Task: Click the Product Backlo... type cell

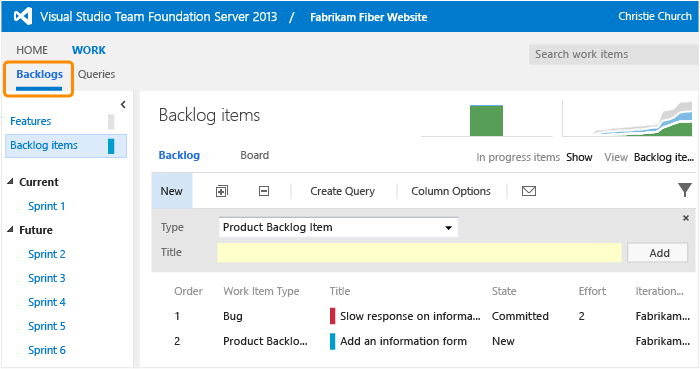Action: (265, 341)
